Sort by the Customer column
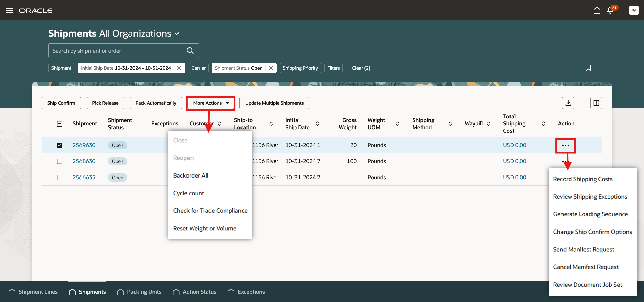Viewport: 644px width, 302px height. click(220, 124)
